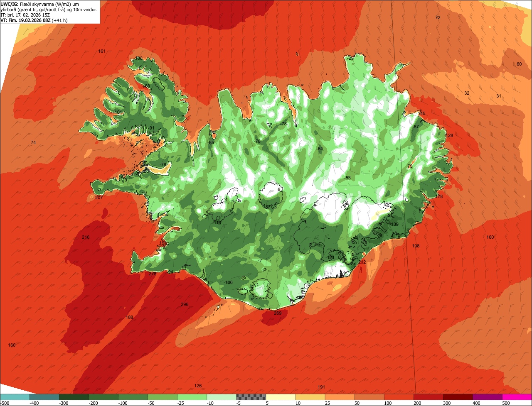This screenshot has width=532, height=406.
Task: Select the Westfjords value -101
Action: tap(118, 112)
